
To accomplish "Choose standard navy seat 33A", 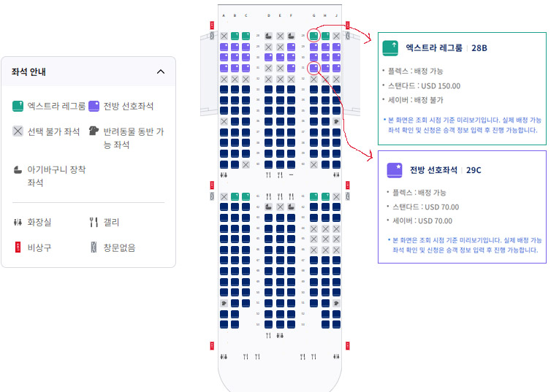I will point(224,89).
